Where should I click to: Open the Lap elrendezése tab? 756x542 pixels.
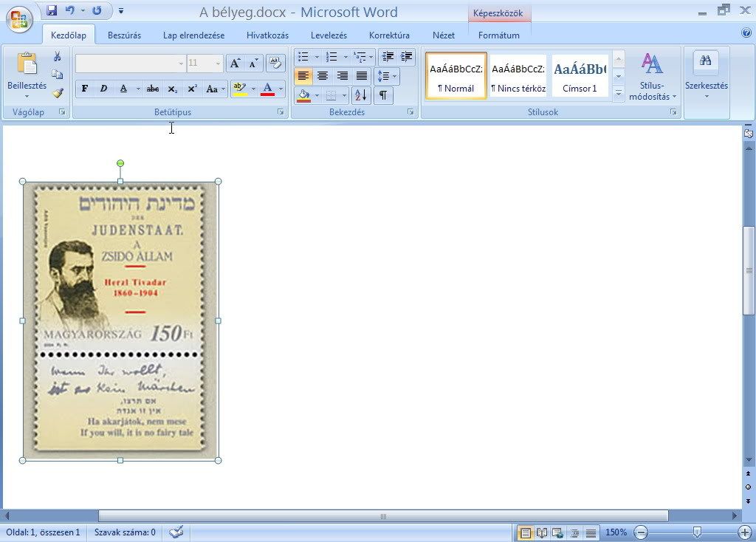pos(194,35)
